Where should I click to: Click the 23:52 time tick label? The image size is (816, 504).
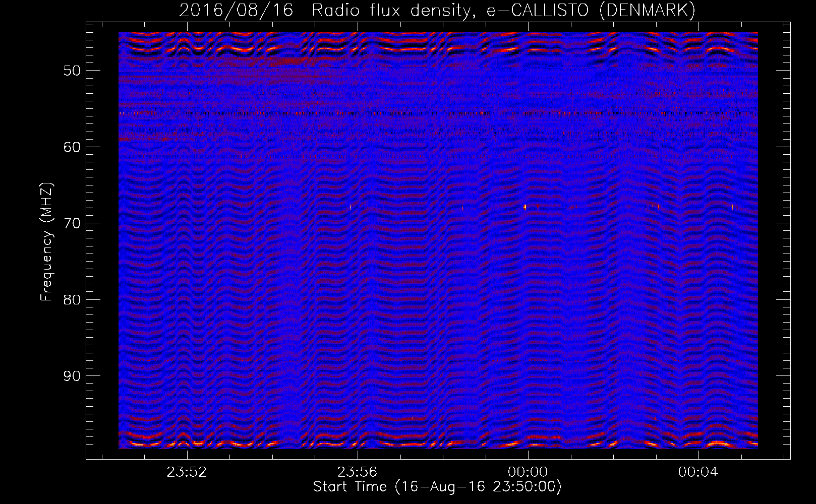[x=187, y=472]
